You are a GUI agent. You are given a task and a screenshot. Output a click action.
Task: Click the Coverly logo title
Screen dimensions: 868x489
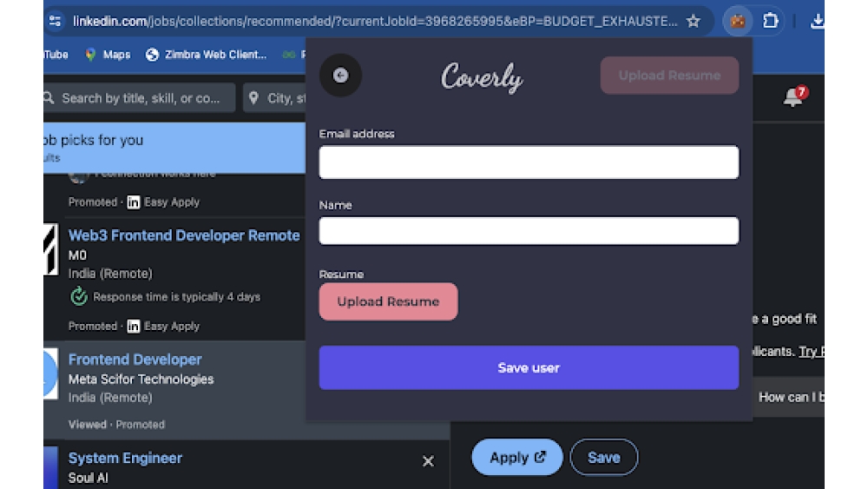point(482,77)
